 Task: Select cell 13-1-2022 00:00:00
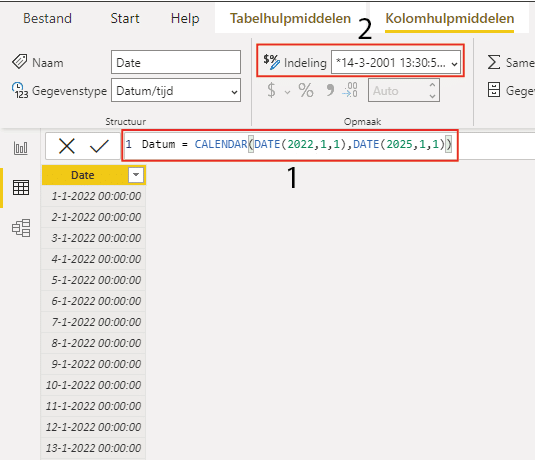pyautogui.click(x=94, y=448)
